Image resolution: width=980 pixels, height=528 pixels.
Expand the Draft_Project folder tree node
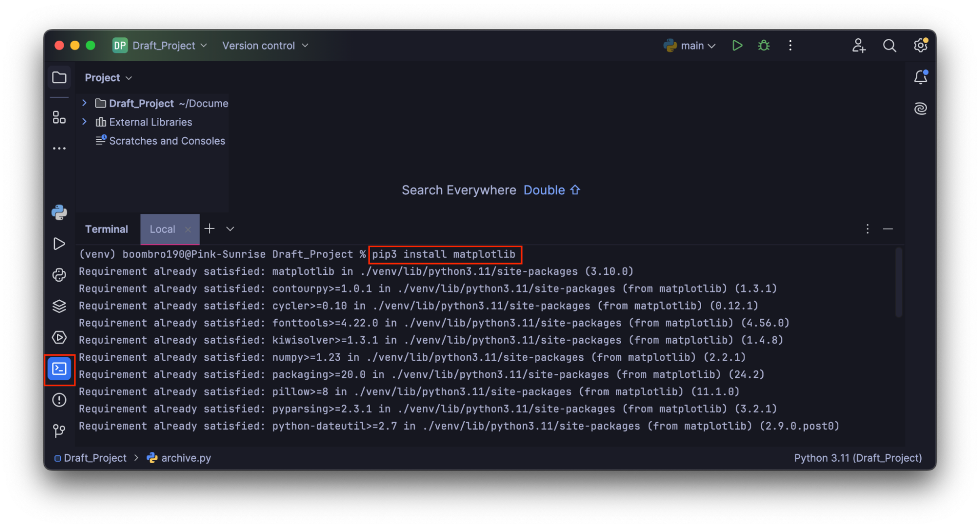tap(84, 103)
